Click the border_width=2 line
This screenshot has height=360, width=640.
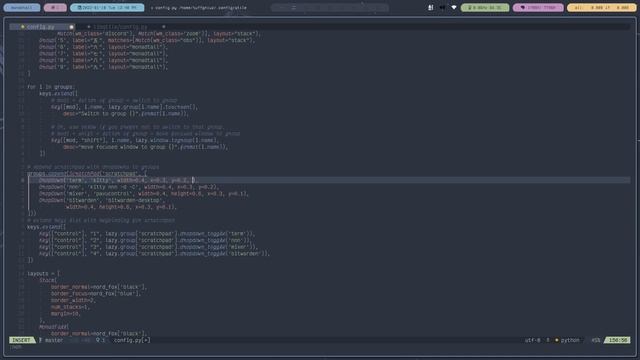click(73, 300)
